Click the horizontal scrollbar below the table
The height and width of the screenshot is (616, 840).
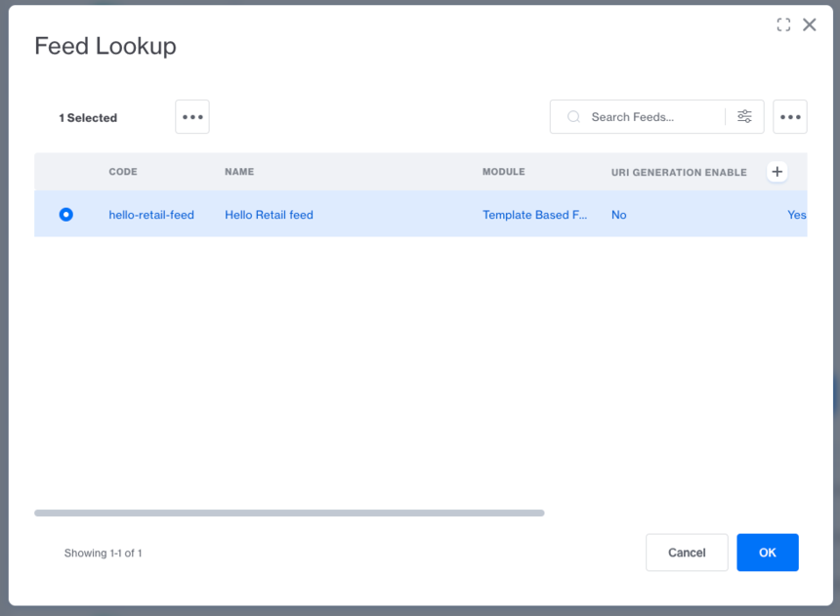pos(289,513)
